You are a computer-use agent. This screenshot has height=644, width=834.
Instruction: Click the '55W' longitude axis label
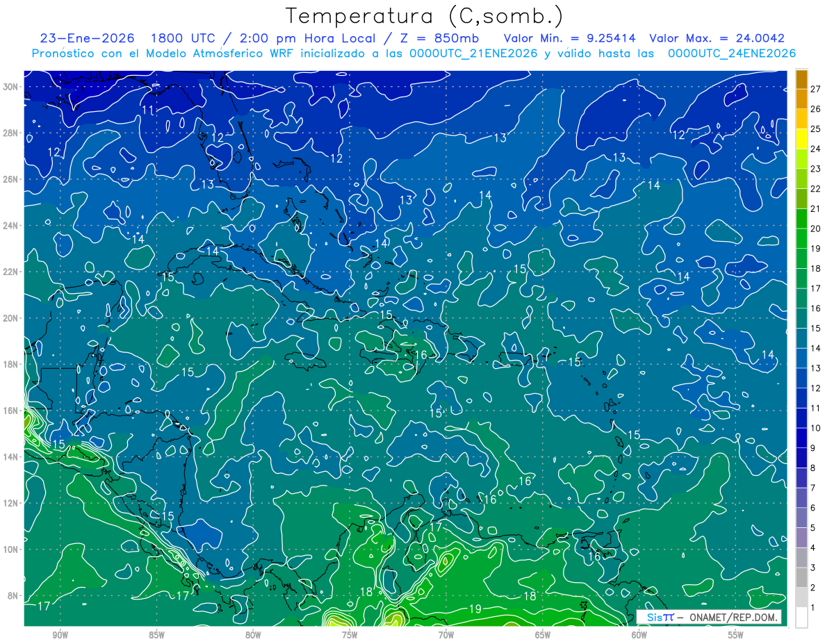point(736,636)
